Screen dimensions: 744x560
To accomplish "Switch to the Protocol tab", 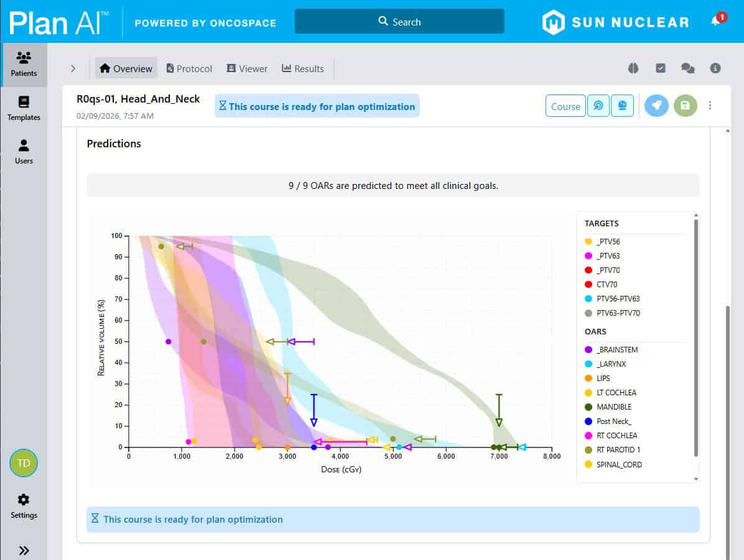I will (x=189, y=68).
